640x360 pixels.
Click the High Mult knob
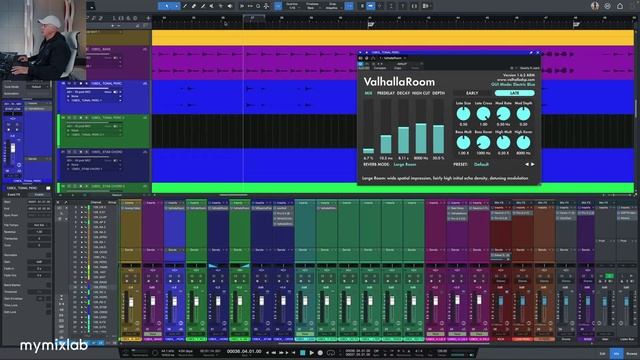(503, 142)
